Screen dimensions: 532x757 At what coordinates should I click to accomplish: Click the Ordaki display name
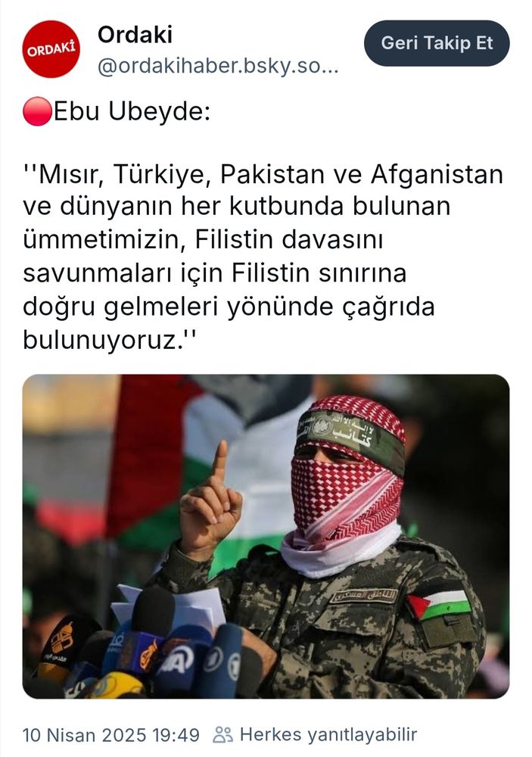[135, 35]
